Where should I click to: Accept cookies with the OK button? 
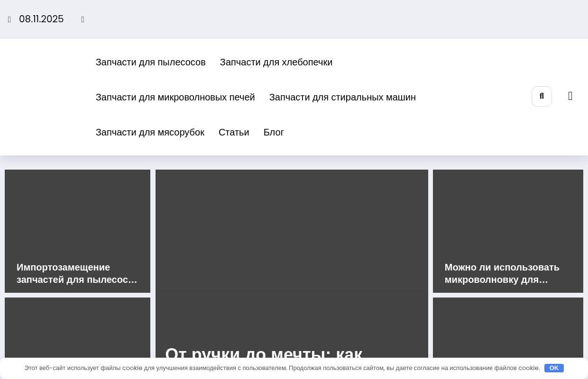tap(553, 368)
